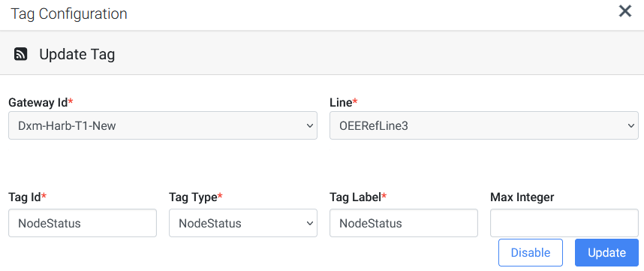Click the RSS feed icon beside Update Tag
The image size is (644, 271).
click(x=20, y=54)
